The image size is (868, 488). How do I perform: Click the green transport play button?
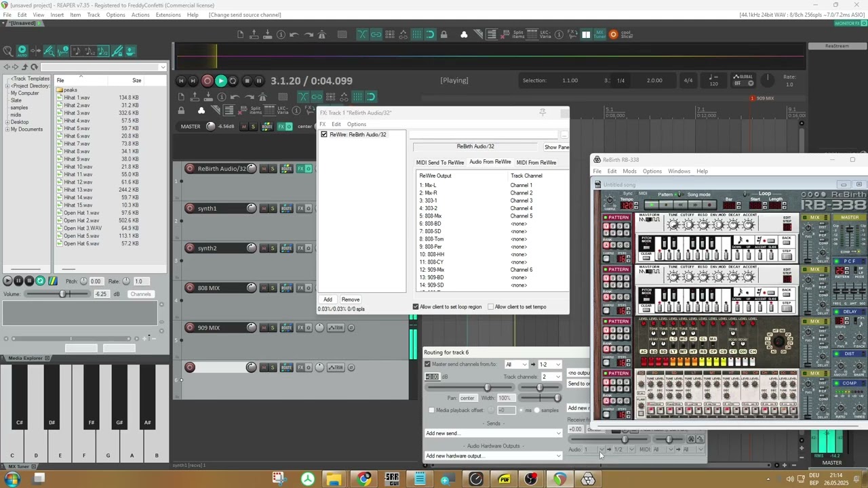[220, 81]
